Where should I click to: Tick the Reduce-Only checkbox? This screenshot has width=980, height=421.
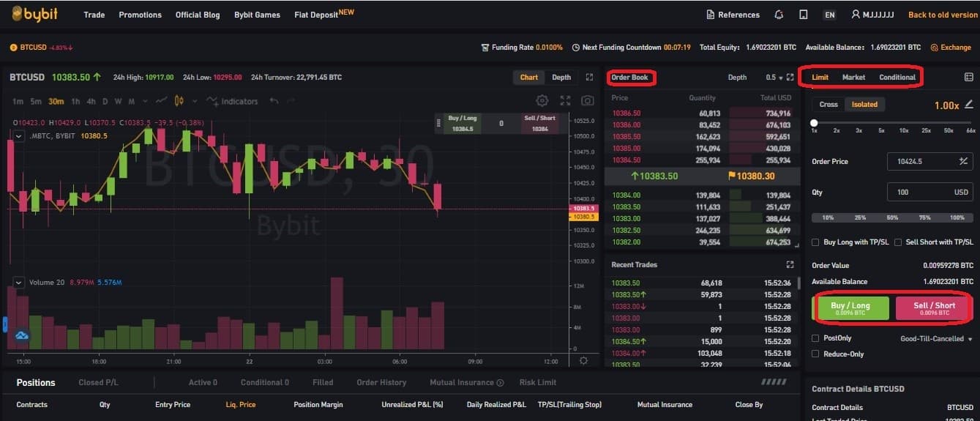pos(816,354)
